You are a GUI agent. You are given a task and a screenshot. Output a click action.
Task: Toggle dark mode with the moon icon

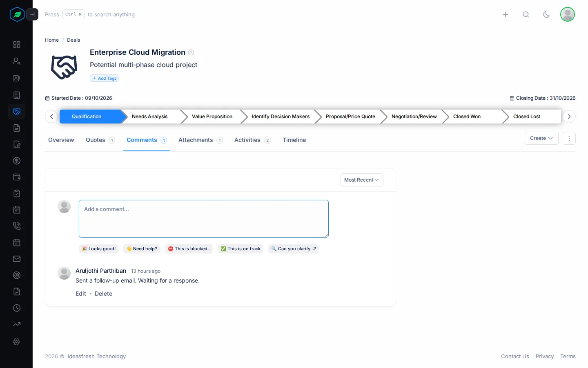coord(546,14)
